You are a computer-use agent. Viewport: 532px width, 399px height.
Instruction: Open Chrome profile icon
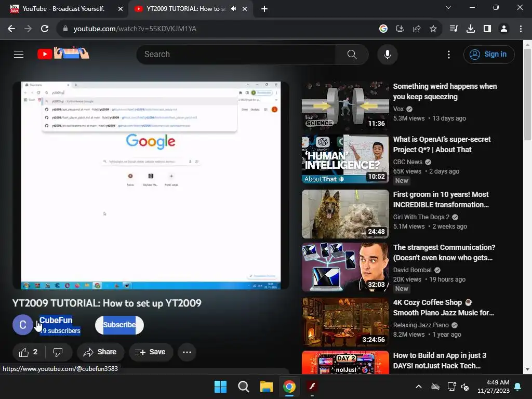point(504,29)
